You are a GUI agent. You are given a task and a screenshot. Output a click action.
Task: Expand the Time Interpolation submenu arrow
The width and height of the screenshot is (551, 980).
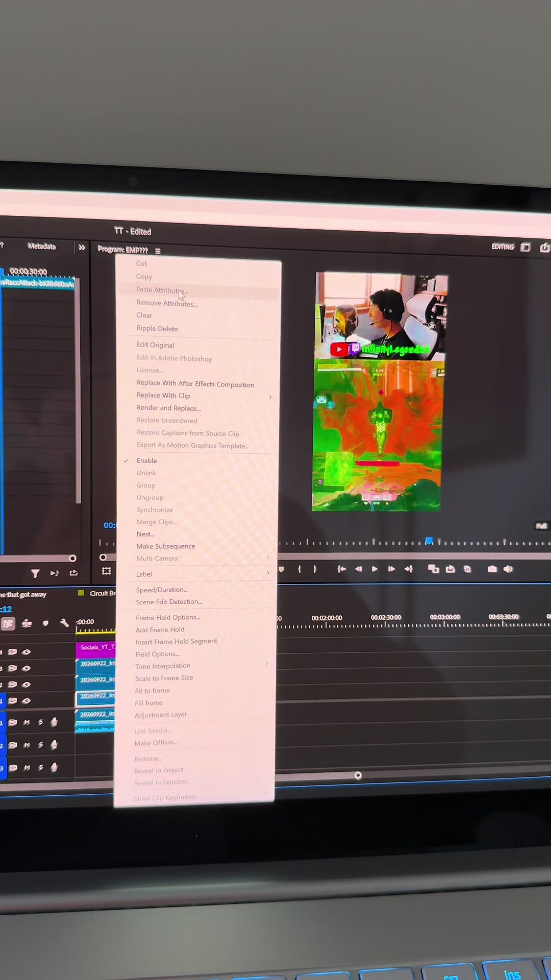[x=267, y=663]
